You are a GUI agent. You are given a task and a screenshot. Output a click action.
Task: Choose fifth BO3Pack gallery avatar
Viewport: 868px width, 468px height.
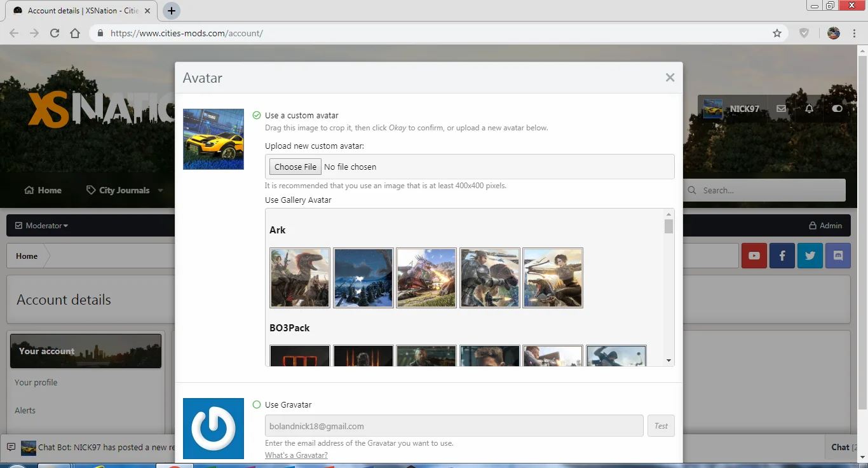tap(553, 355)
